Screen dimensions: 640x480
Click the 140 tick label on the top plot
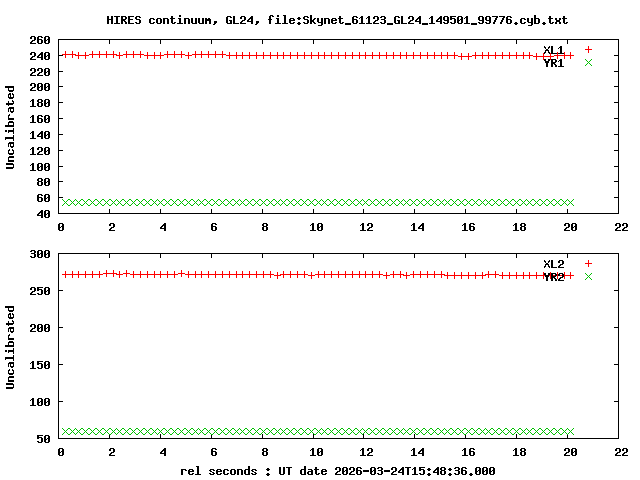tap(40, 135)
